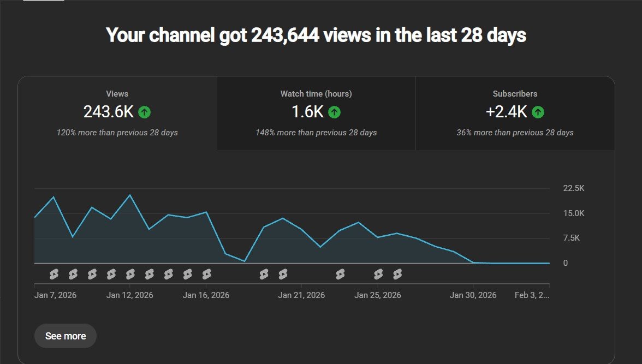This screenshot has height=364, width=642.
Task: Open the Subscribers metric tab
Action: [515, 113]
